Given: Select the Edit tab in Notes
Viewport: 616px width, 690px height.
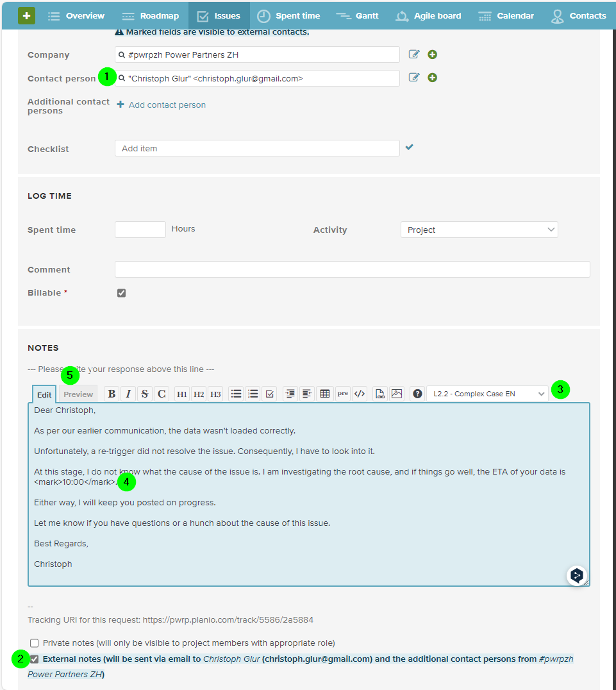Looking at the screenshot, I should point(44,394).
